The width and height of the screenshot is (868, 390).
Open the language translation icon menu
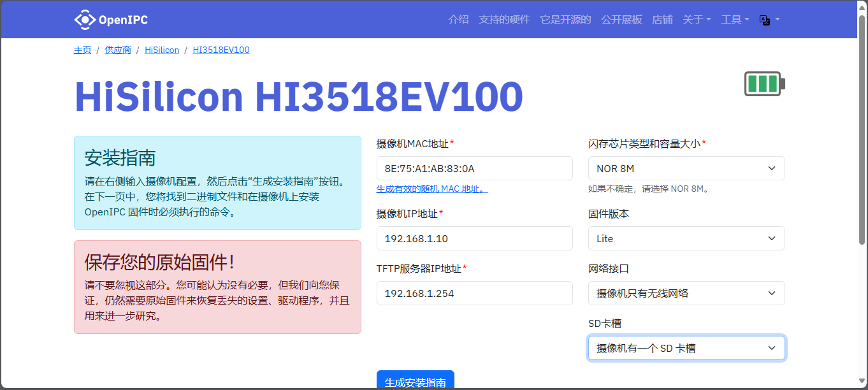point(769,20)
